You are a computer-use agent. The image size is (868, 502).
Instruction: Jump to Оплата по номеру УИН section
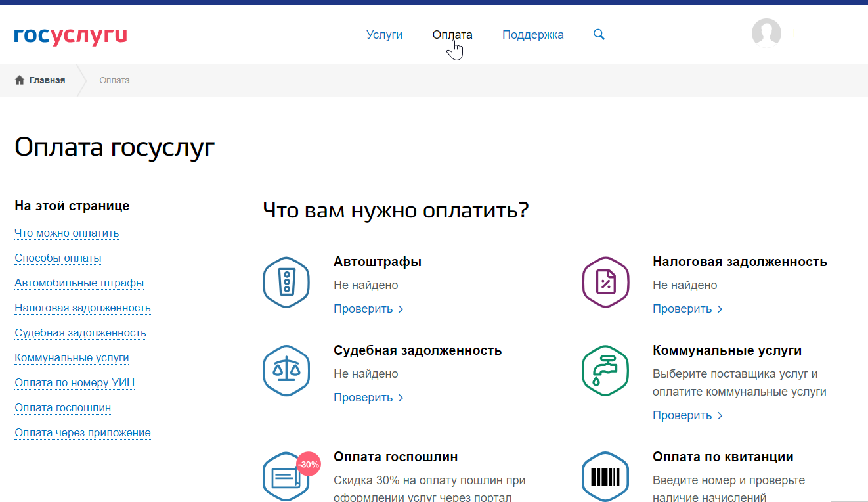point(74,383)
